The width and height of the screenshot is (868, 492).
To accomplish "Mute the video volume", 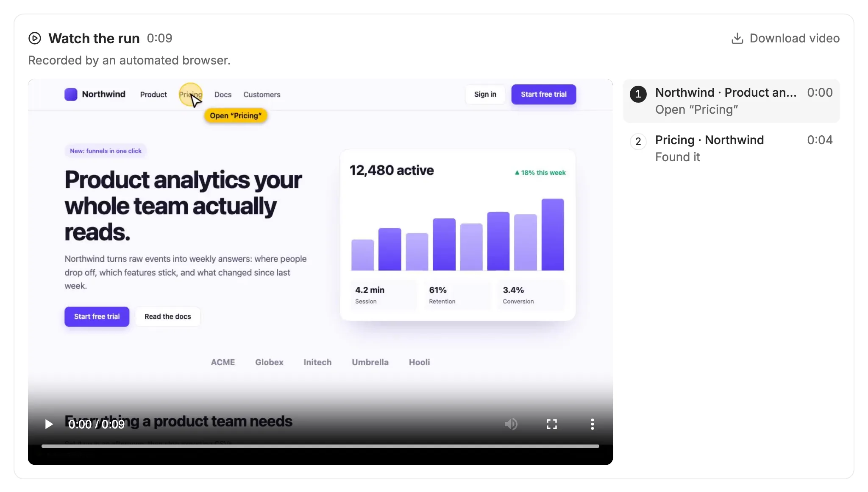I will click(x=511, y=424).
